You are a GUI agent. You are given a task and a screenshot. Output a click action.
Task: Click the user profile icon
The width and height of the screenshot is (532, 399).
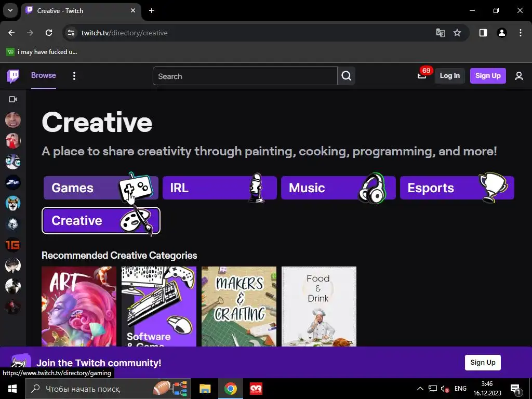519,76
